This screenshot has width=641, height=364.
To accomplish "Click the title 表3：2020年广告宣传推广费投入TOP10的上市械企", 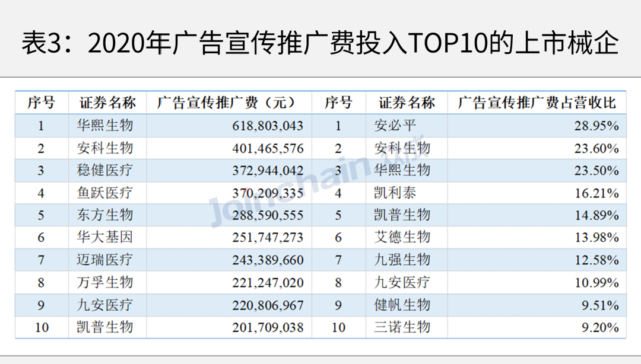I will tap(320, 43).
